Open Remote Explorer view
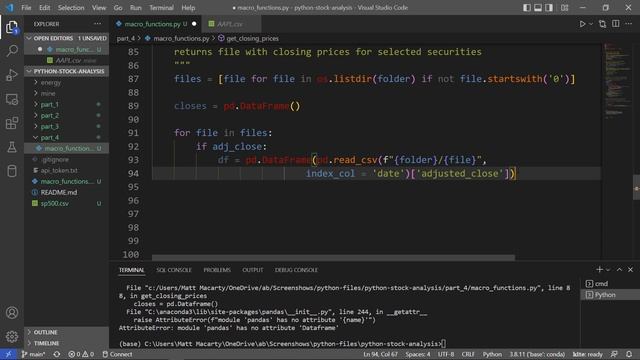640x360 pixels. coord(12,99)
